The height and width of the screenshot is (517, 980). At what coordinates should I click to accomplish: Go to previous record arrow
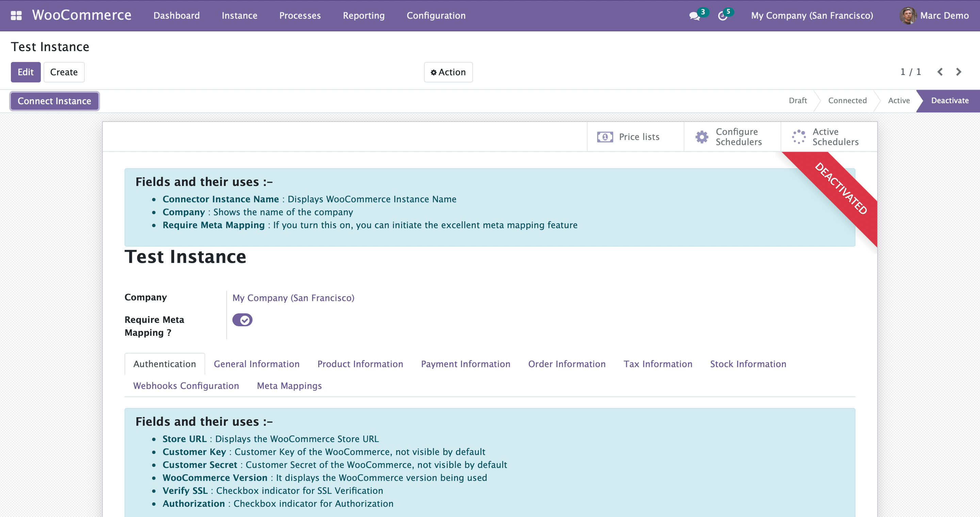(x=940, y=72)
